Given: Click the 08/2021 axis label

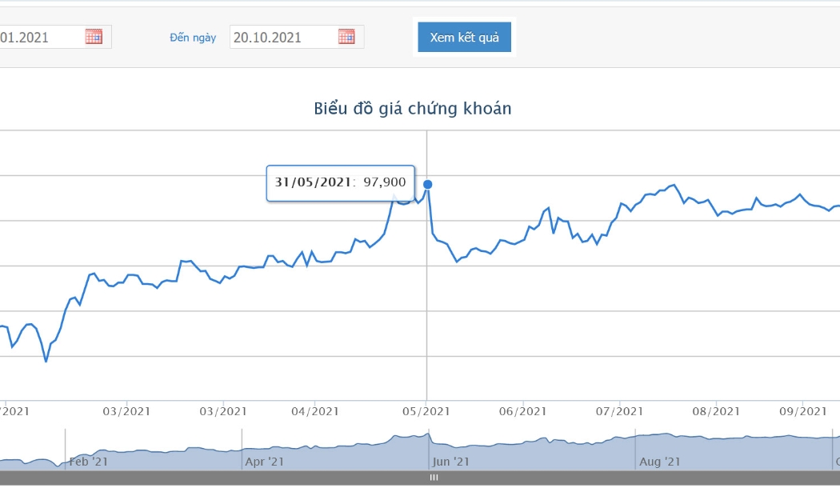Looking at the screenshot, I should (x=716, y=411).
